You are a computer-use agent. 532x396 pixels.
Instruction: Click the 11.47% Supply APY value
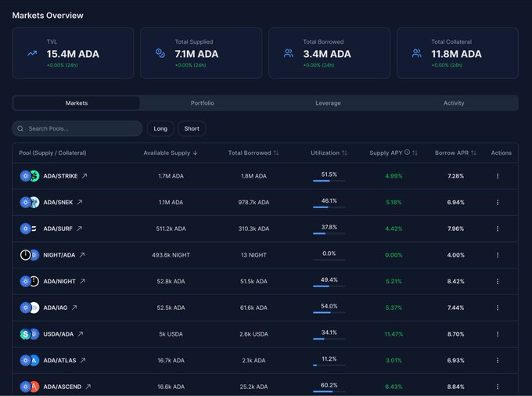click(394, 334)
